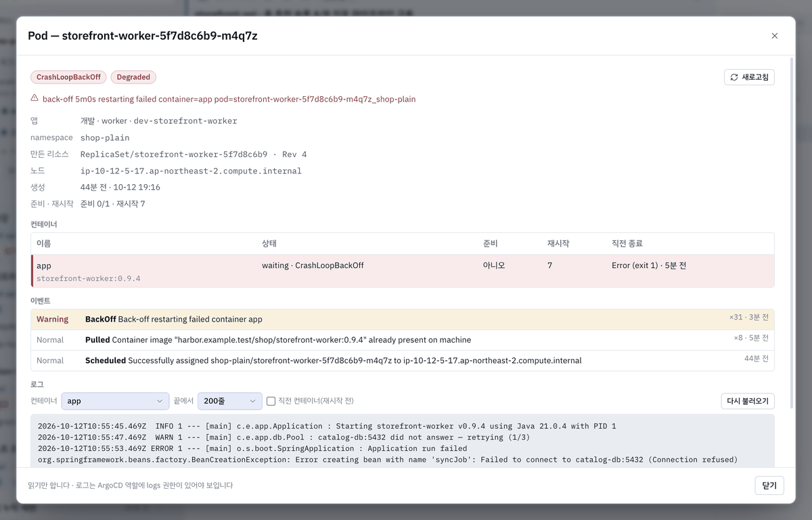Select the Pulled container image event row

pyautogui.click(x=403, y=340)
